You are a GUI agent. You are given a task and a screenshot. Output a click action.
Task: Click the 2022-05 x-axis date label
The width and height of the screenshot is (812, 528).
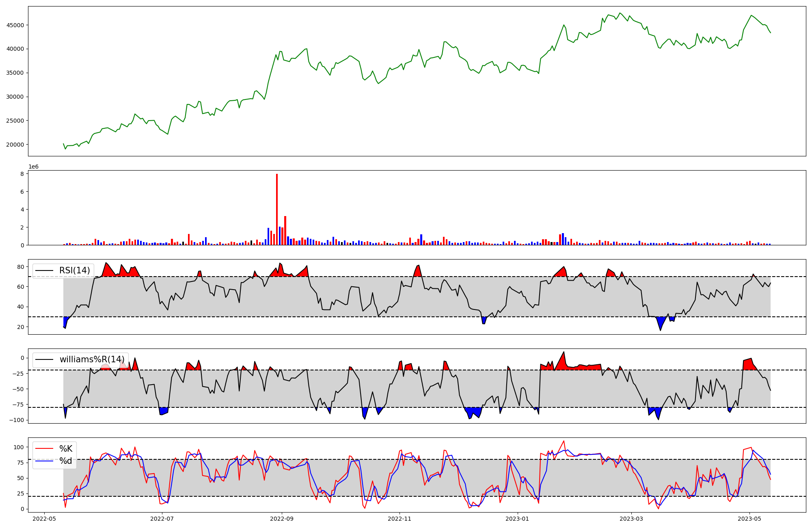[x=44, y=519]
